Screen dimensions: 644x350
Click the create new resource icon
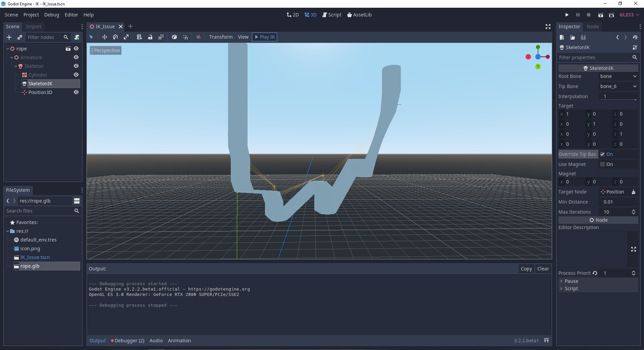[x=562, y=37]
